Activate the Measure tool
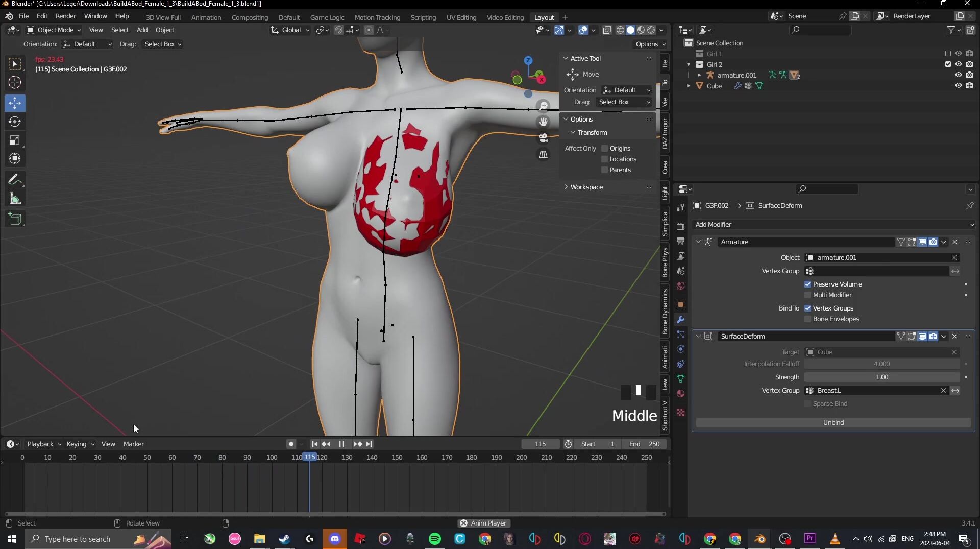Image resolution: width=980 pixels, height=549 pixels. coord(15,199)
